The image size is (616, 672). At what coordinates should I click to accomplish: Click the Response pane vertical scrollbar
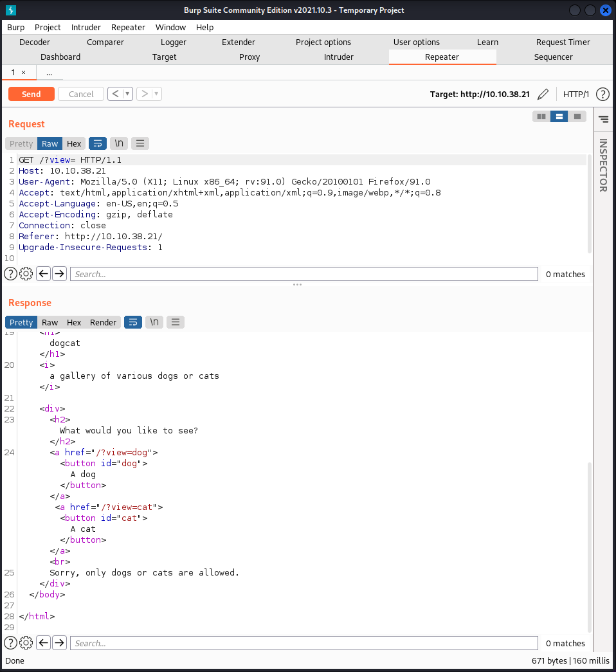coord(590,547)
